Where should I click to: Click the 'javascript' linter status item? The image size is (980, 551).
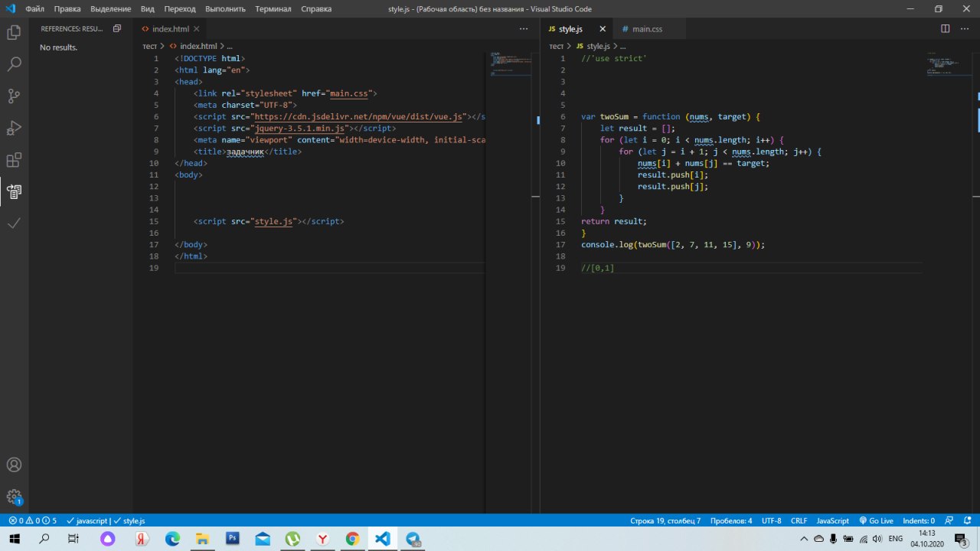[87, 520]
